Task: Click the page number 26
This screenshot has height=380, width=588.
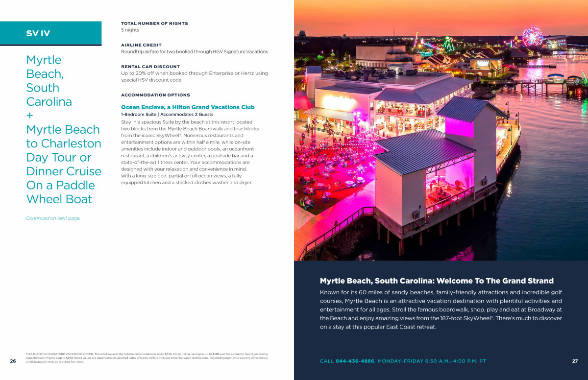Action: point(13,361)
